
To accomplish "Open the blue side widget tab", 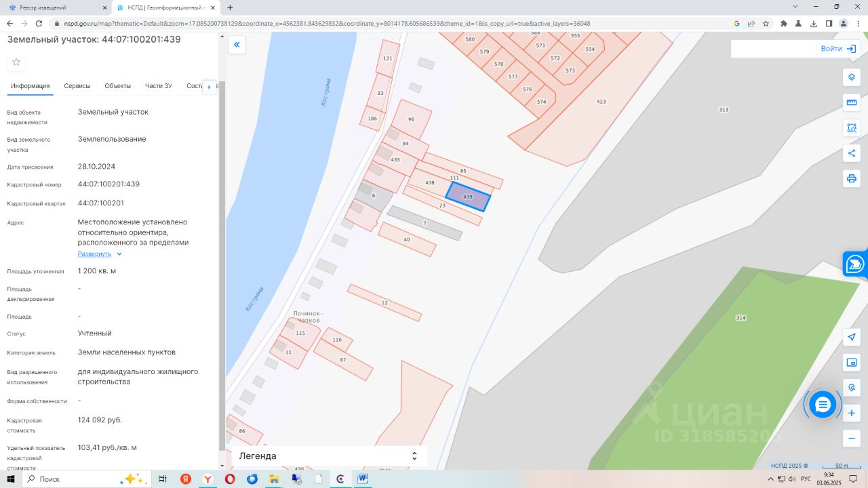I will 856,264.
